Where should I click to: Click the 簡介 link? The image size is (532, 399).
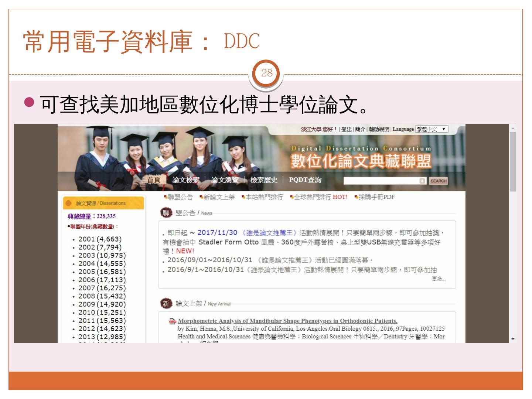click(x=360, y=129)
